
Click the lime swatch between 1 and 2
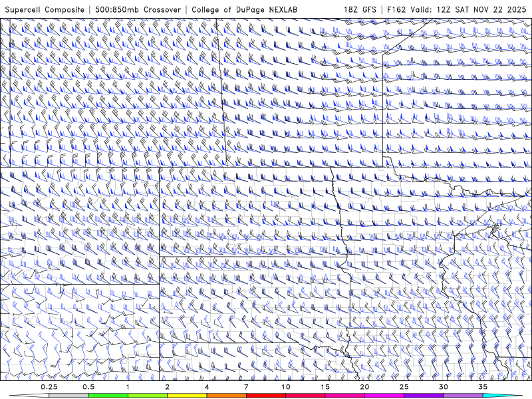point(147,396)
